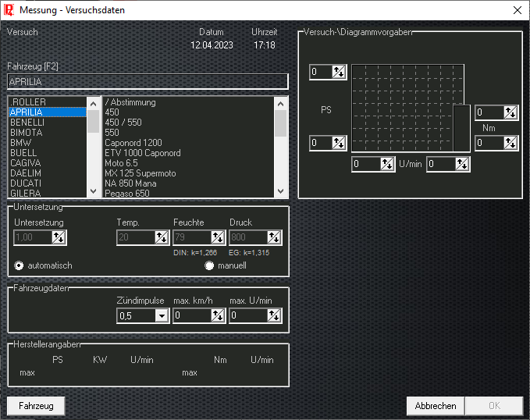Choose Caponord 1200 from model list
530x420 pixels.
pos(133,143)
